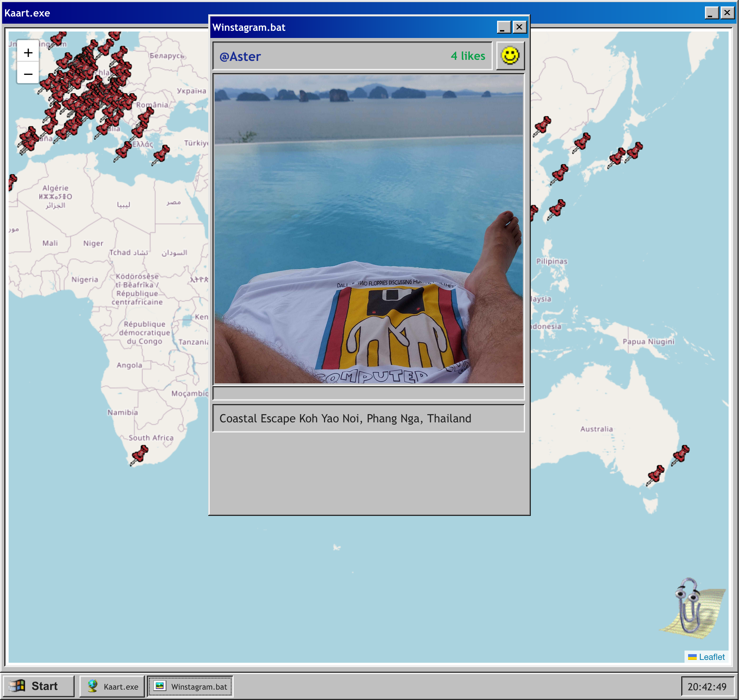Click the infinity pool photo
The width and height of the screenshot is (739, 700).
tap(368, 228)
